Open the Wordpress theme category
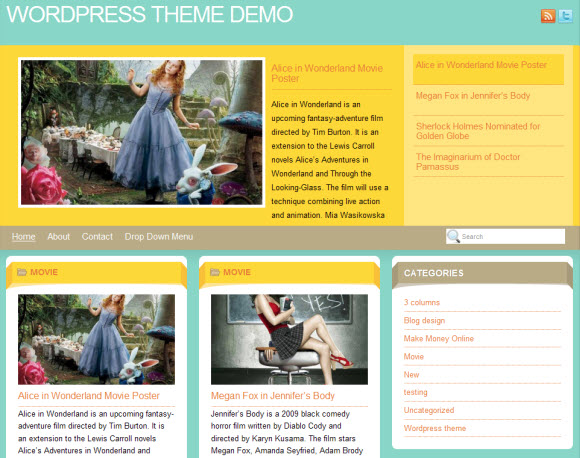 pos(435,428)
